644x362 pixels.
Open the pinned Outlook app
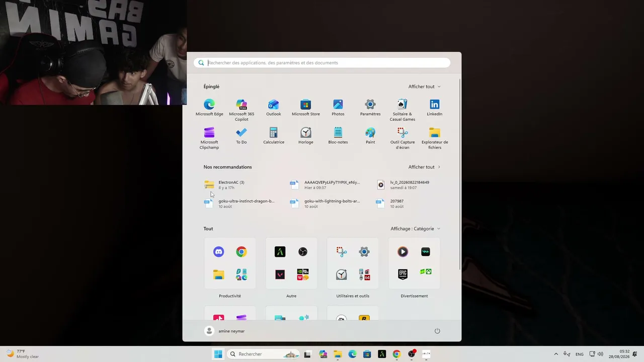coord(274,108)
